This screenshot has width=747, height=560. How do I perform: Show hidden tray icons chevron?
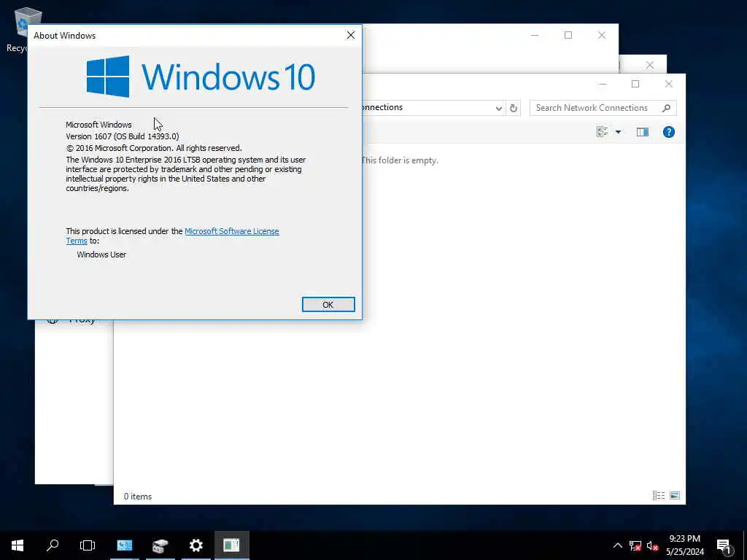pyautogui.click(x=617, y=545)
